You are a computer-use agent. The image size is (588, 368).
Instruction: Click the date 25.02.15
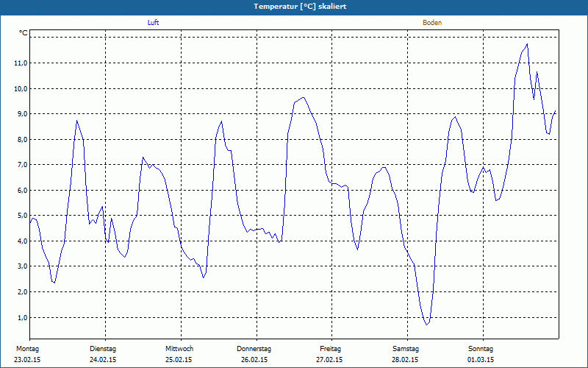(x=179, y=360)
